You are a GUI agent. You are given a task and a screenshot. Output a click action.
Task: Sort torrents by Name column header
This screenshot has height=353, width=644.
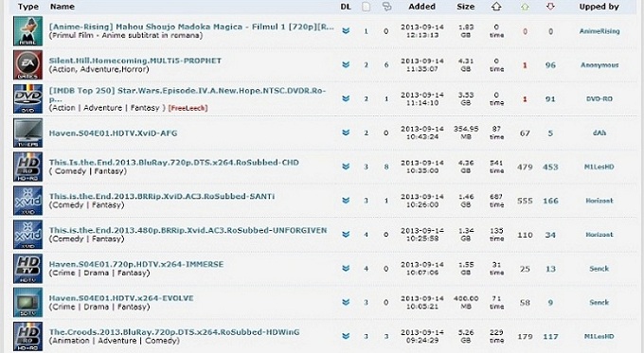pos(63,7)
